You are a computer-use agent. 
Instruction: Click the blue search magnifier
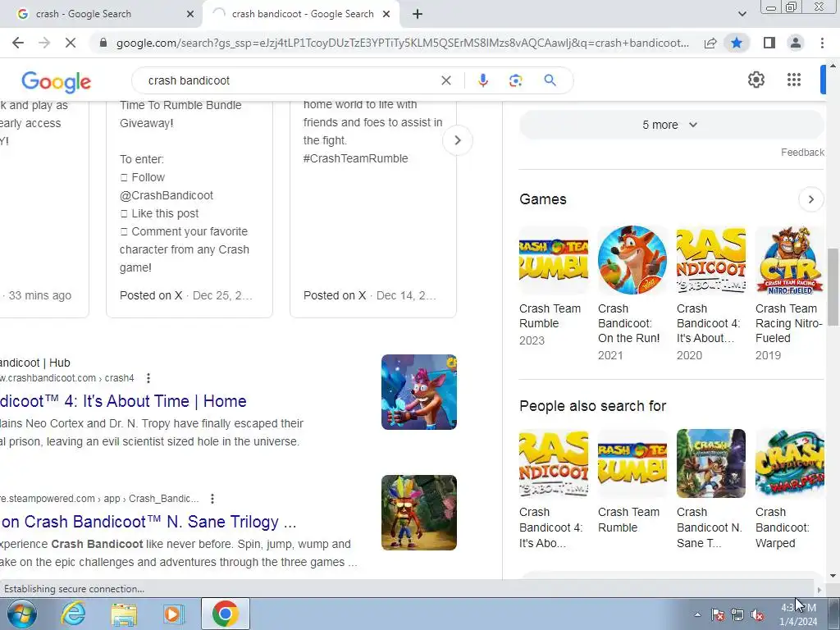[x=550, y=80]
